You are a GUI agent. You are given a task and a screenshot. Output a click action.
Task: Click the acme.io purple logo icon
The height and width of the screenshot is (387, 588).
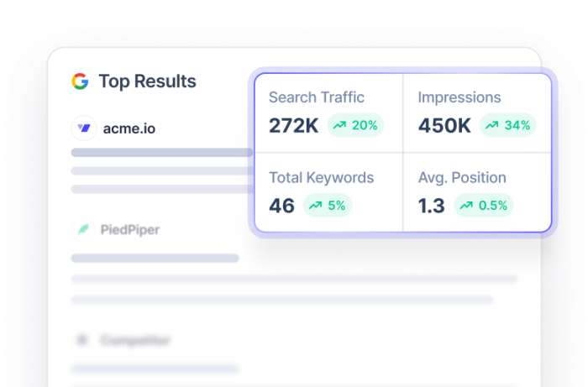pos(83,128)
